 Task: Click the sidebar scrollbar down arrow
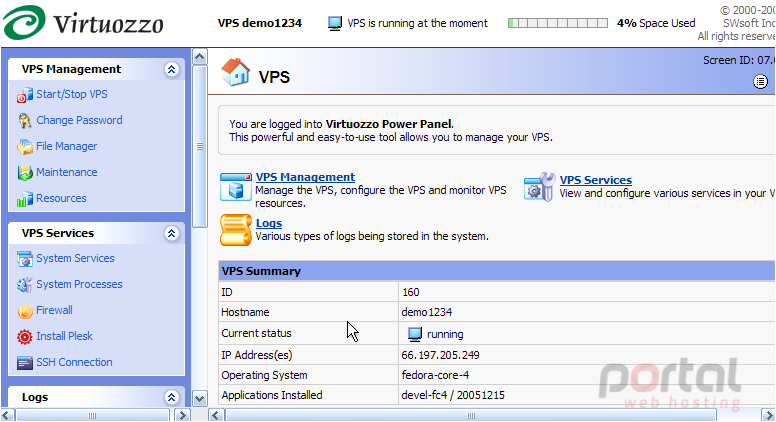[199, 398]
